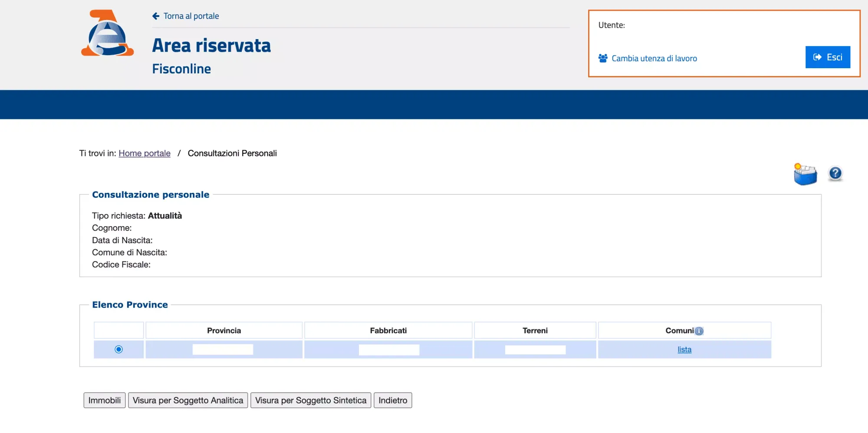Open the Consultazione personale section

(x=150, y=194)
